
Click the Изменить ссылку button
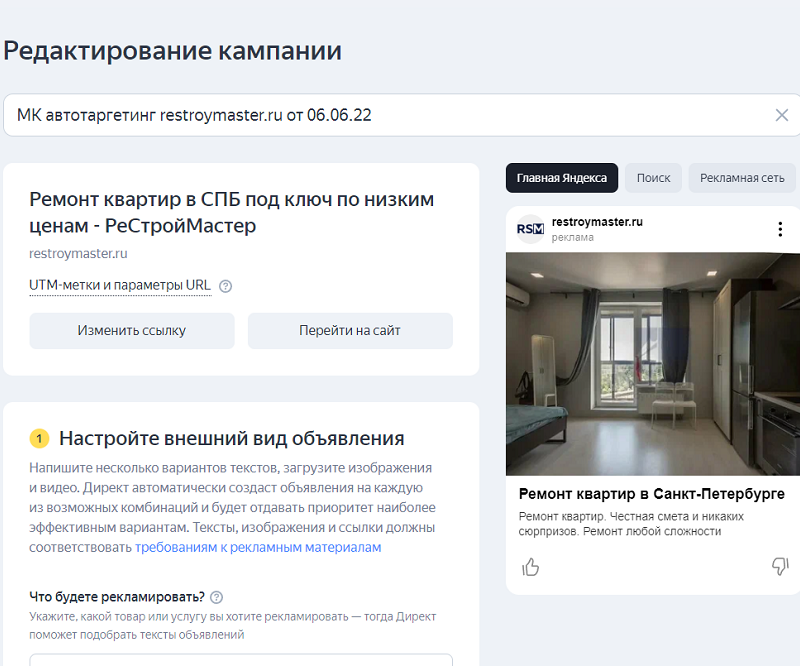click(x=132, y=331)
